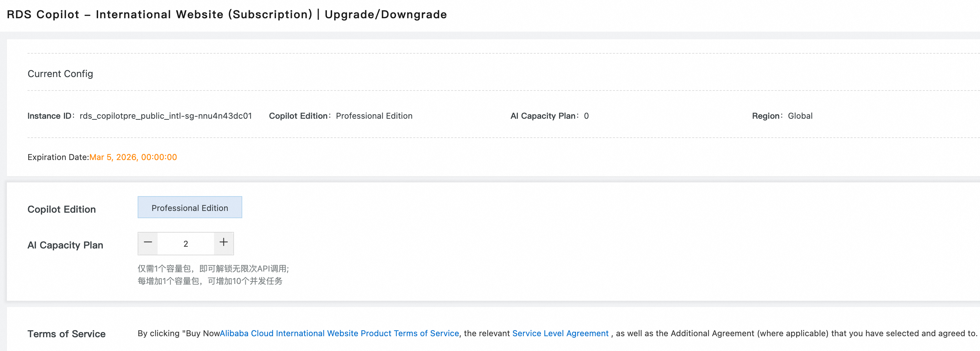Click the current AI Capacity Plan value 0

[586, 116]
